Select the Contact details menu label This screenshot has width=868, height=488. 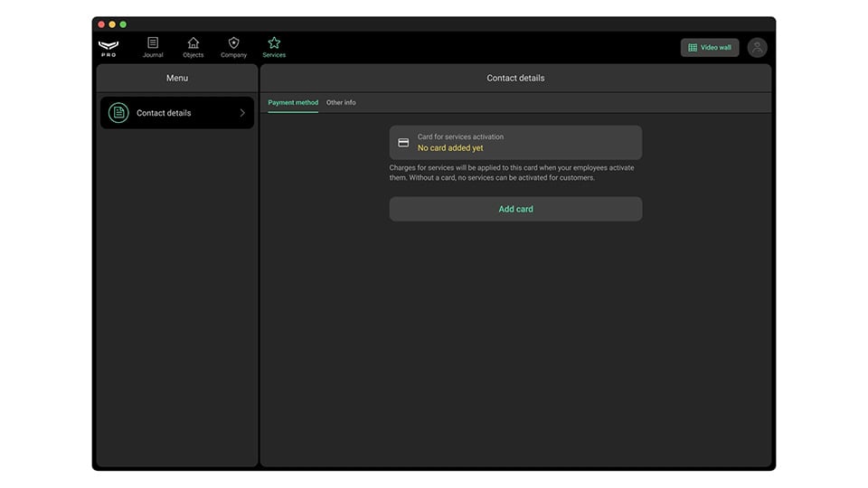pos(164,113)
